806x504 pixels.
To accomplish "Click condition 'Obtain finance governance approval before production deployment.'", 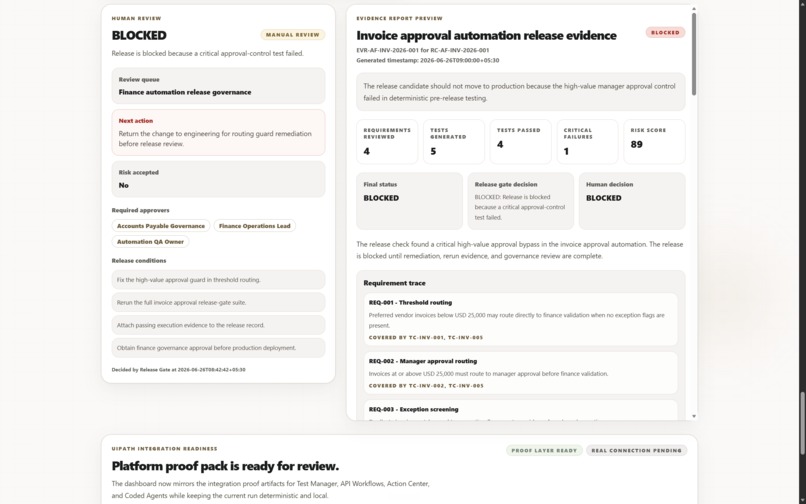I will click(218, 348).
